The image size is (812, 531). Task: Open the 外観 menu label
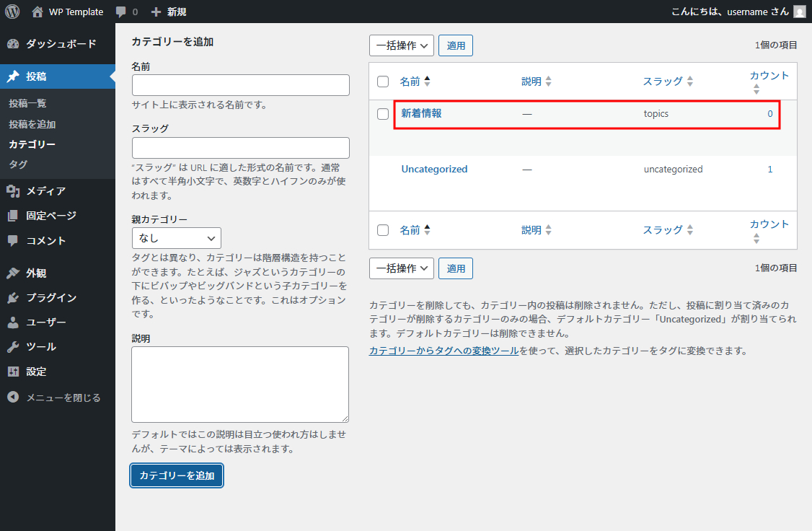click(x=36, y=273)
